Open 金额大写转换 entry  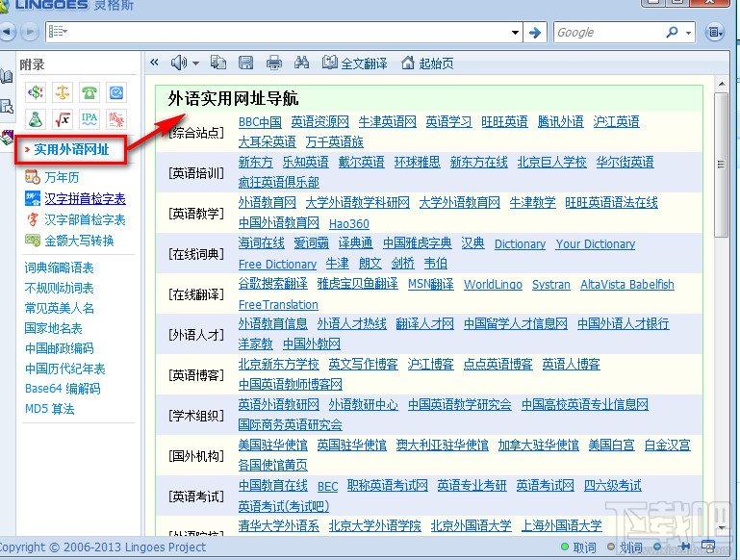(79, 241)
